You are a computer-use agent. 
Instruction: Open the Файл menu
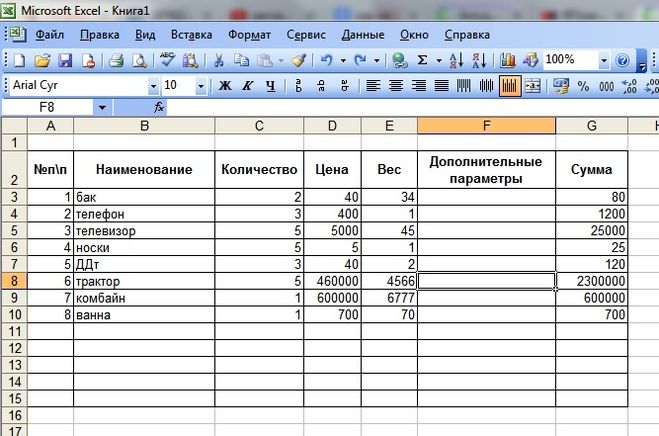50,34
